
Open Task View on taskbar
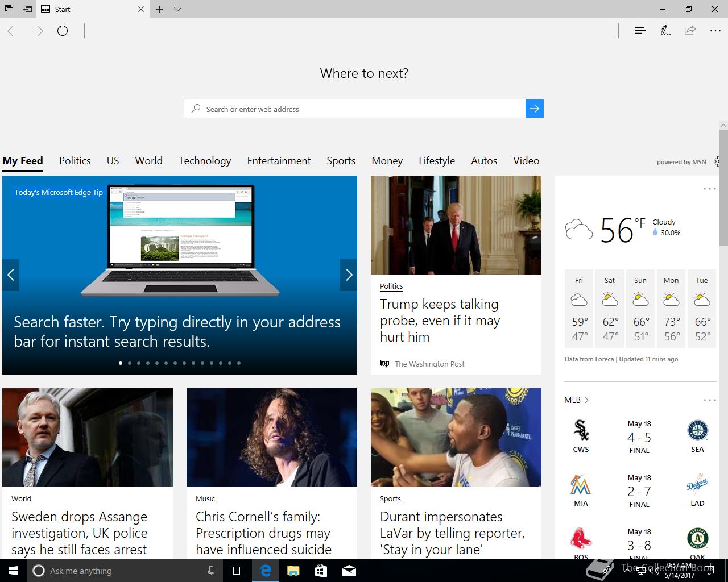coord(237,571)
